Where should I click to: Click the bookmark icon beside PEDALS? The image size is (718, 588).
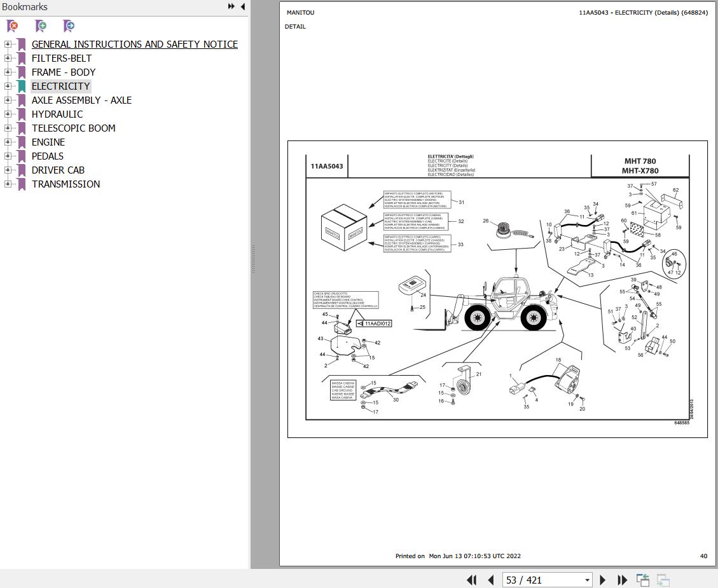[x=22, y=156]
